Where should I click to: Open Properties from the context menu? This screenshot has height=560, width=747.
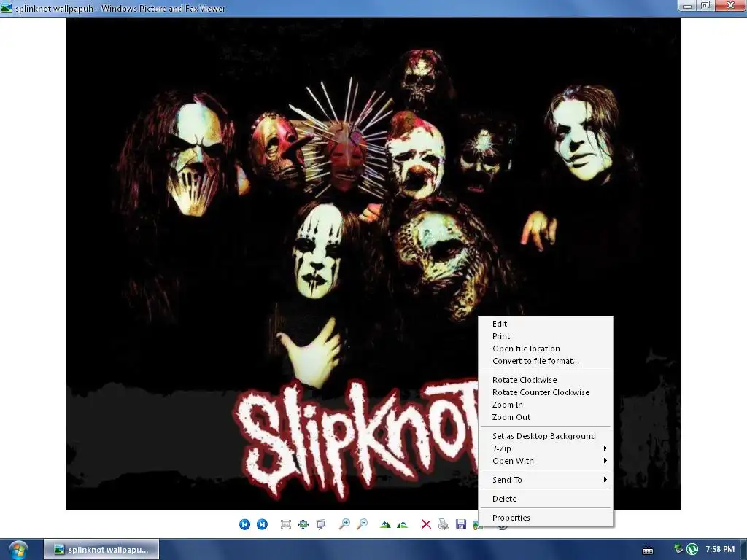(546, 518)
